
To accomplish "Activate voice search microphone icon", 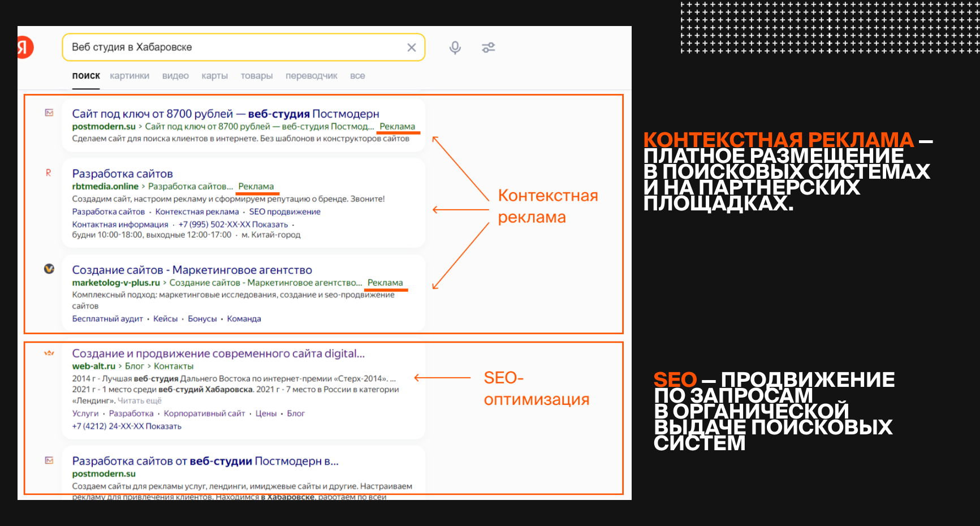I will tap(455, 48).
